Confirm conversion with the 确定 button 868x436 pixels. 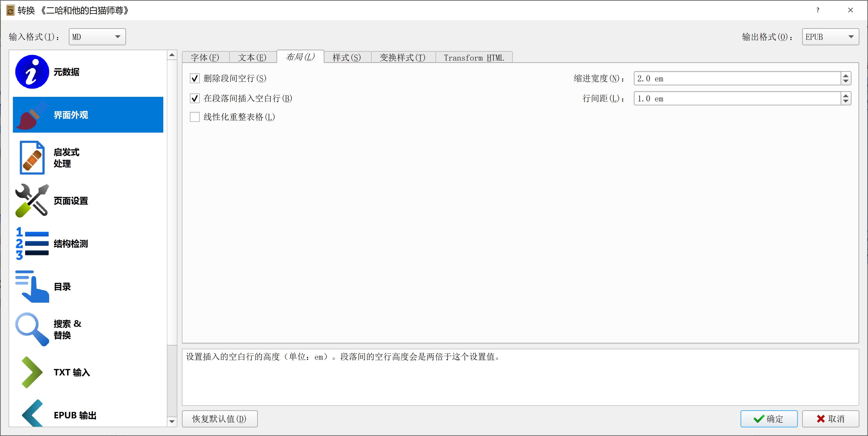click(769, 419)
